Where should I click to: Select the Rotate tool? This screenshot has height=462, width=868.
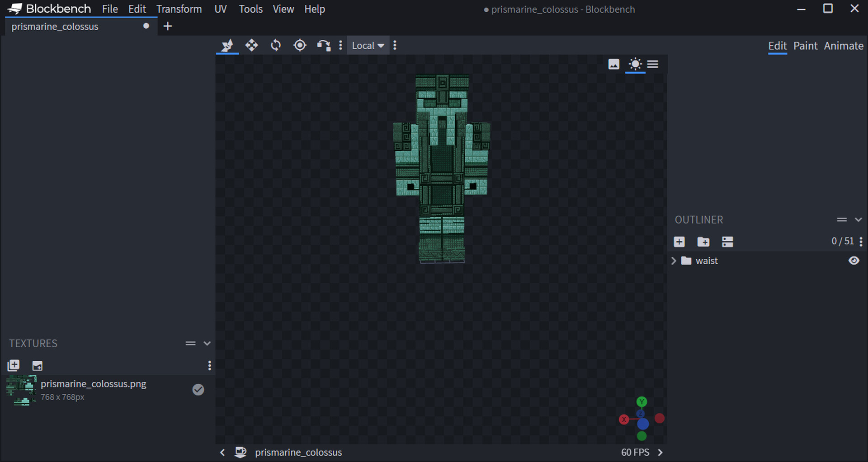[x=275, y=45]
